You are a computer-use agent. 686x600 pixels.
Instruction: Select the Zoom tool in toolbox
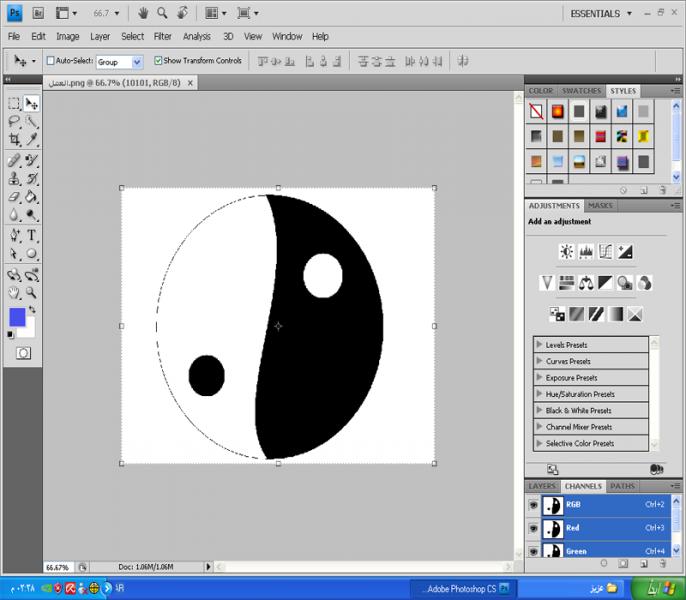click(32, 292)
